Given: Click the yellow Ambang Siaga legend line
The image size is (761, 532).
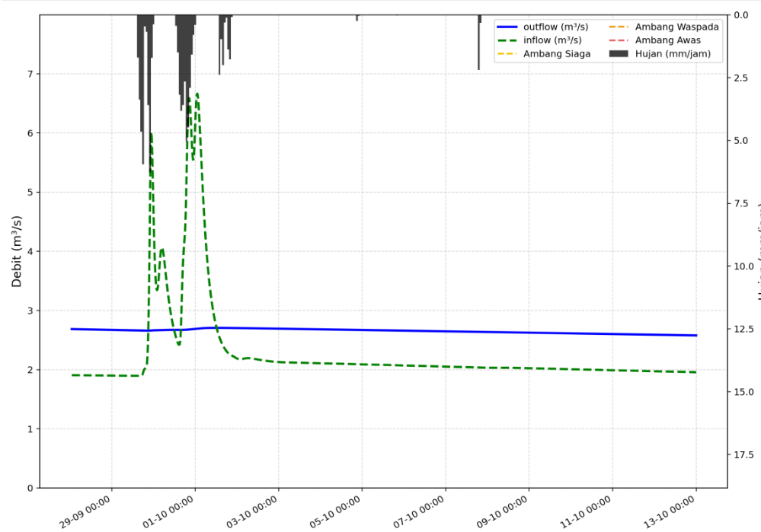Looking at the screenshot, I should tap(508, 54).
